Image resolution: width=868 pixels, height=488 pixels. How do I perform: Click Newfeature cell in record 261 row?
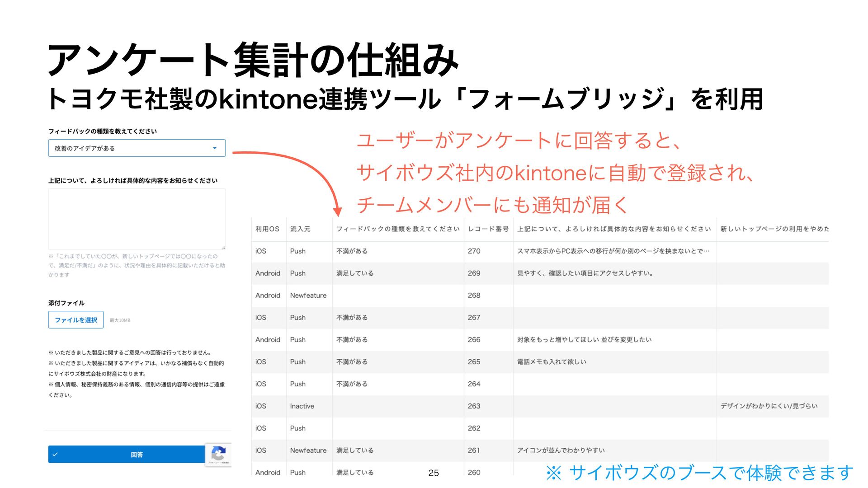coord(308,450)
